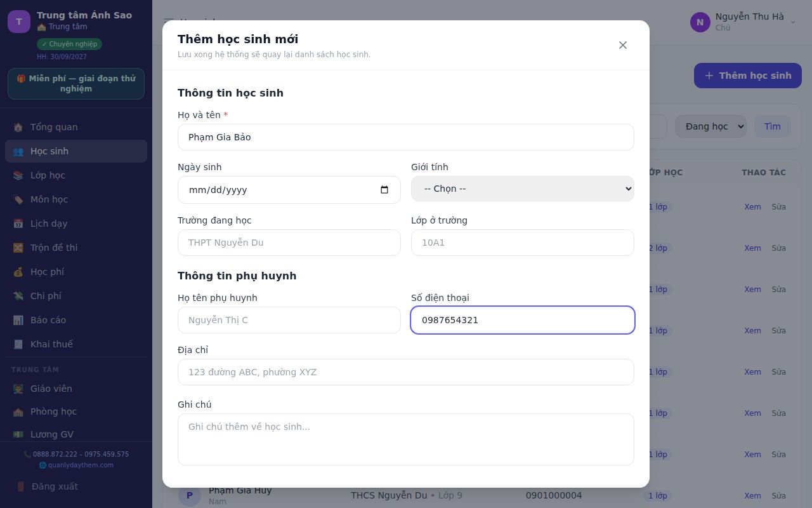Expand the Giới tính dropdown
Image resolution: width=812 pixels, height=508 pixels.
(523, 189)
